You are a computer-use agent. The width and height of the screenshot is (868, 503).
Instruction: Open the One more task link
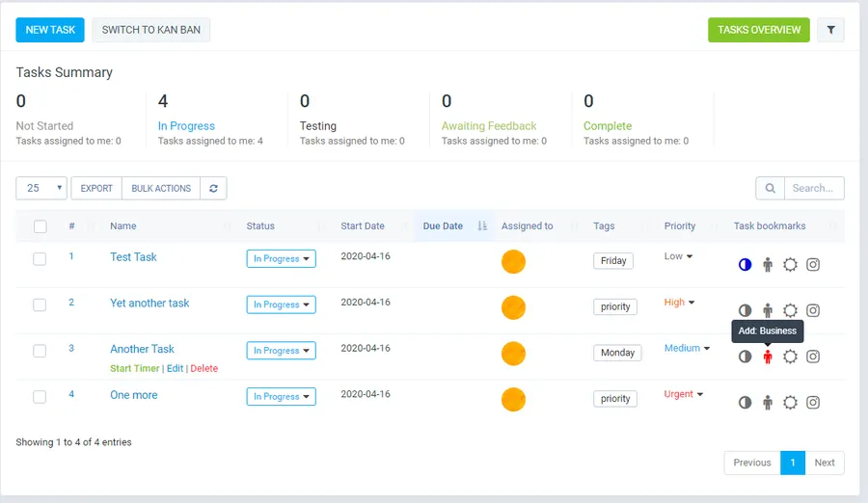pos(134,395)
